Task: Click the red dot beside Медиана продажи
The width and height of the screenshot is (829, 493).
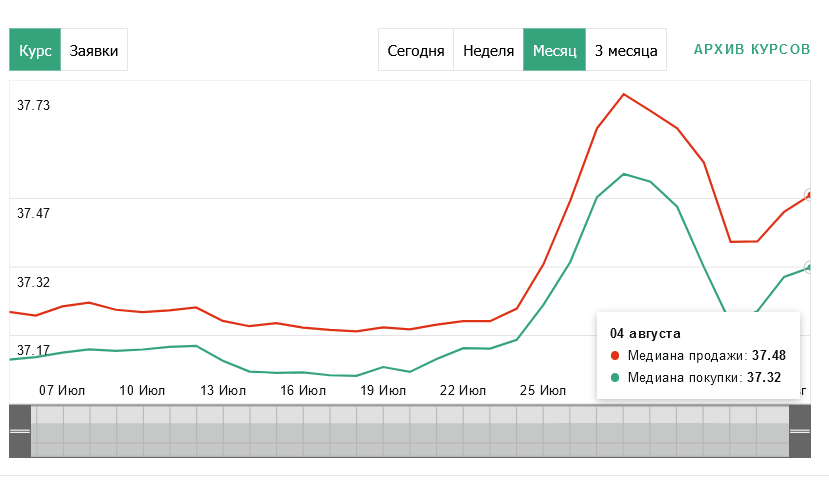Action: [614, 356]
